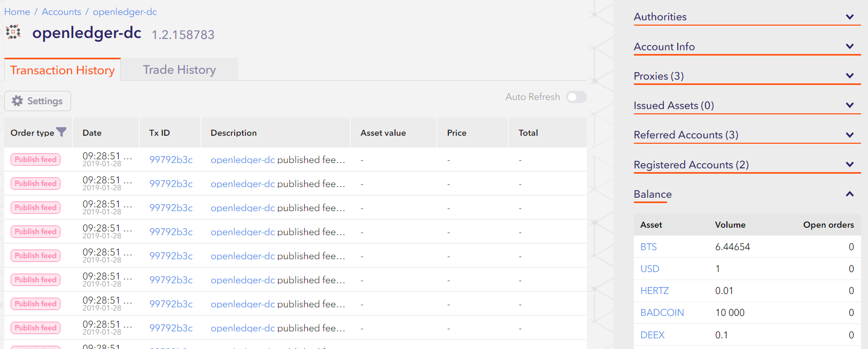Click BADCOIN volume 10 000
The height and width of the screenshot is (349, 868).
pos(730,313)
